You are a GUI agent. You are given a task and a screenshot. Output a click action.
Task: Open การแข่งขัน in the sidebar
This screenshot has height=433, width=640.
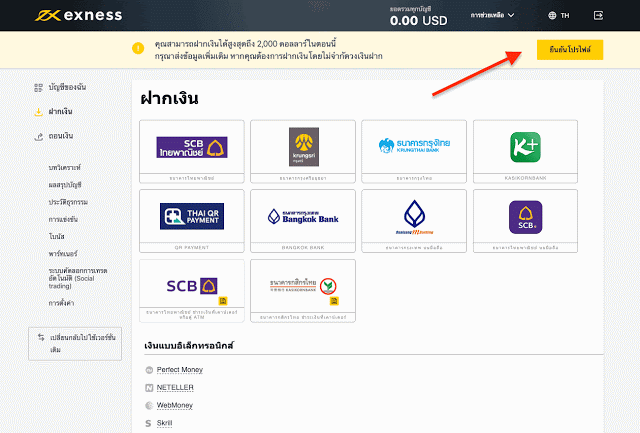click(63, 219)
